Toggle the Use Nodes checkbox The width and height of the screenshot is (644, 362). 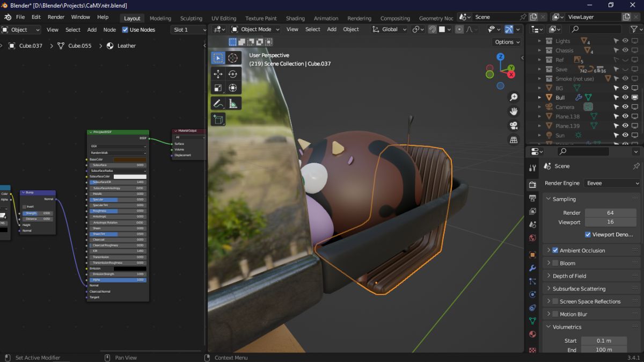[x=125, y=30]
